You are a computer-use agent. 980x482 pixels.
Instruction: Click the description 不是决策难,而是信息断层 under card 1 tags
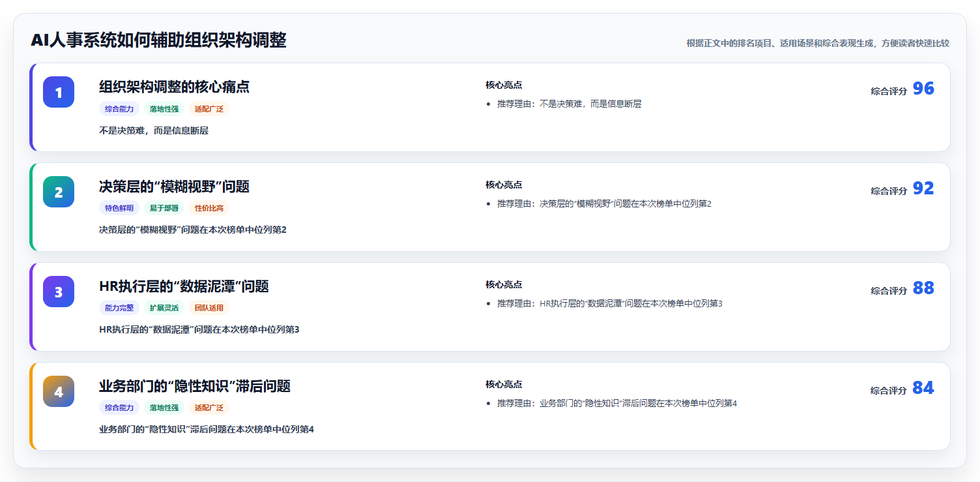pos(154,130)
